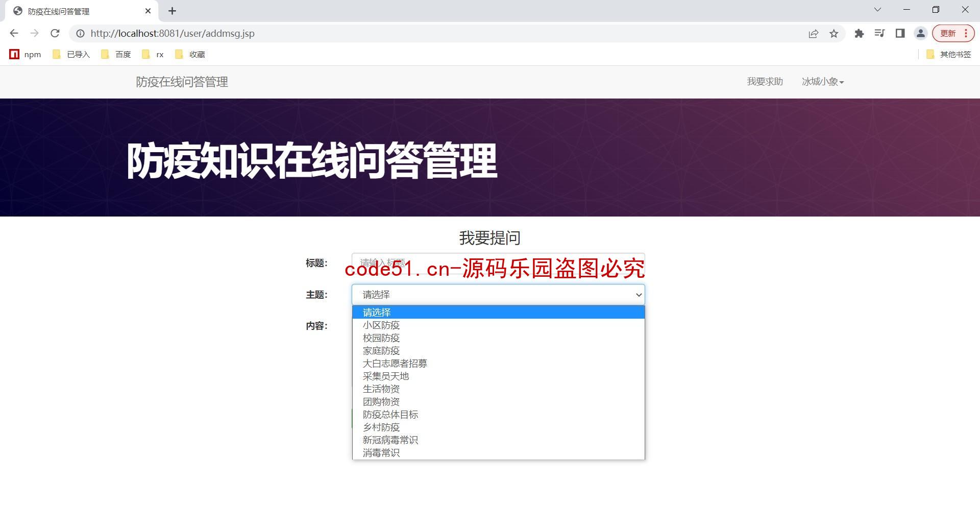The image size is (980, 526).
Task: Click the 更新 update button
Action: (x=953, y=33)
